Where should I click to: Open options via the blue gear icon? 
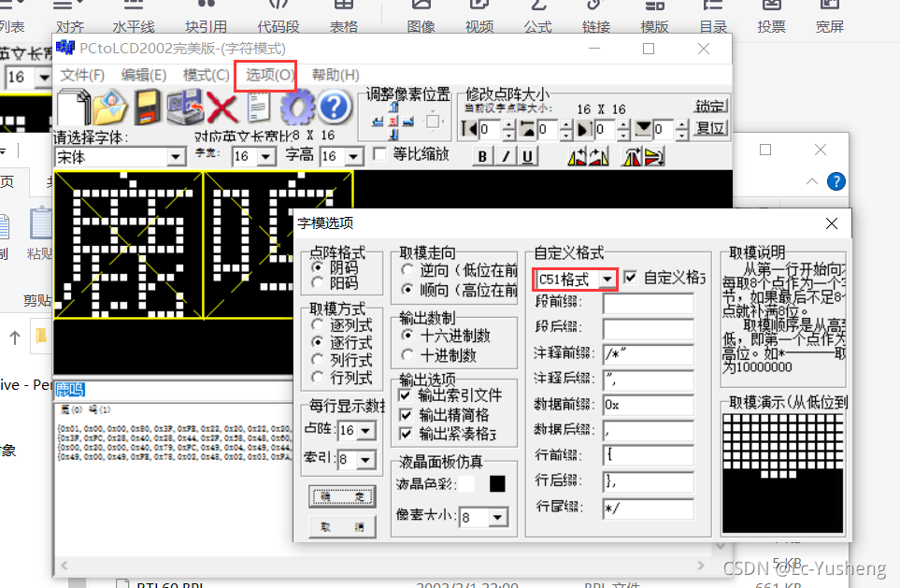click(297, 108)
